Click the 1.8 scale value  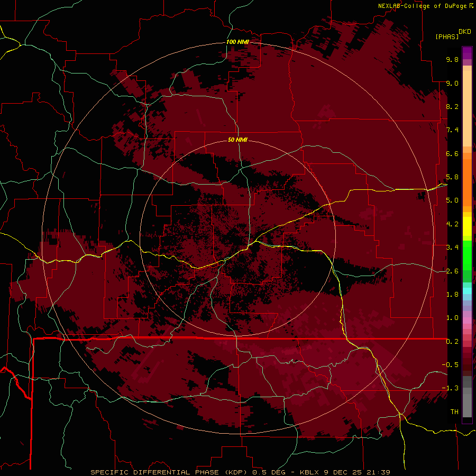tap(452, 295)
